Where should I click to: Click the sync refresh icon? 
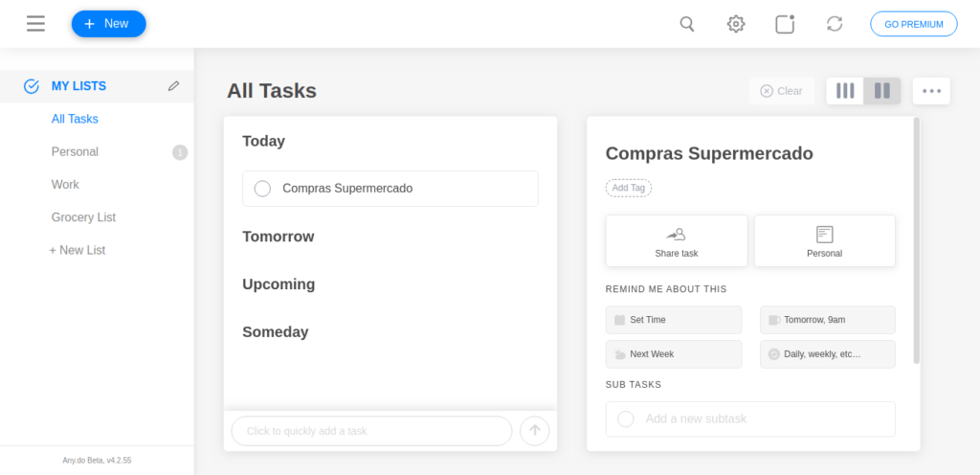point(835,24)
